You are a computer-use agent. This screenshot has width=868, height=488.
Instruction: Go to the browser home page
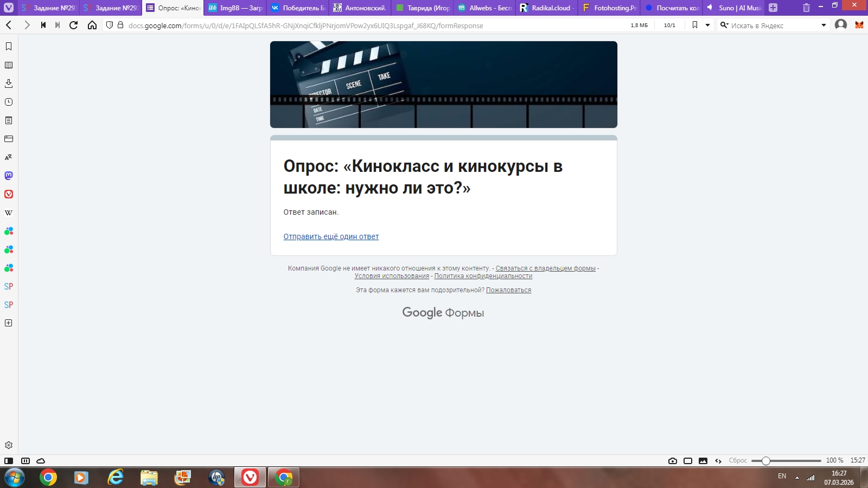pos(92,25)
